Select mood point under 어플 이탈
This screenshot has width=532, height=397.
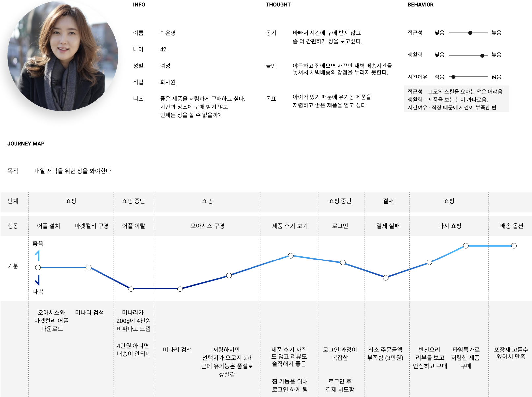coord(131,289)
